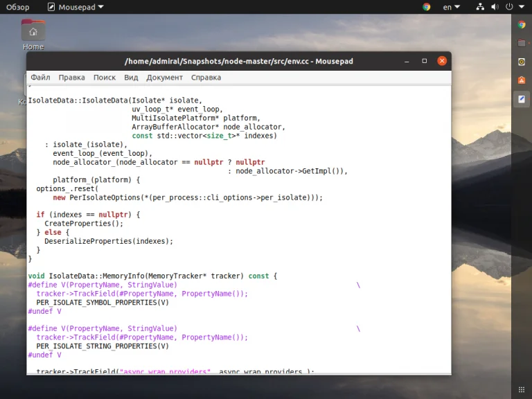
Task: Open Ubuntu Software store icon
Action: click(x=522, y=80)
